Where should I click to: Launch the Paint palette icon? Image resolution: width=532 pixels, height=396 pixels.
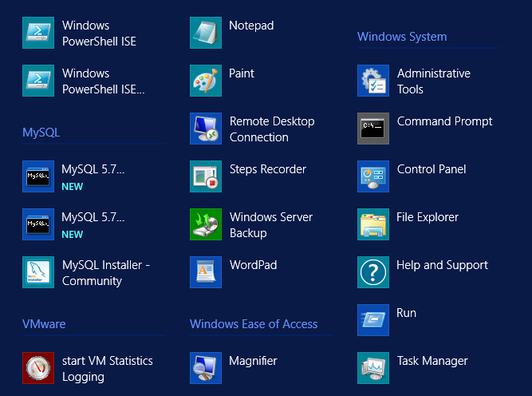tap(206, 81)
